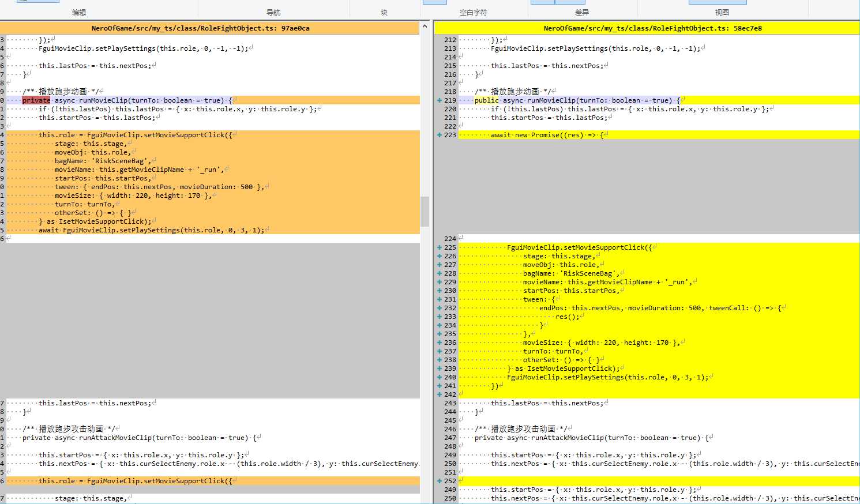This screenshot has width=860, height=504.
Task: Click 'FguiMovieClip.setPlaySettings' on line 240
Action: click(x=565, y=377)
